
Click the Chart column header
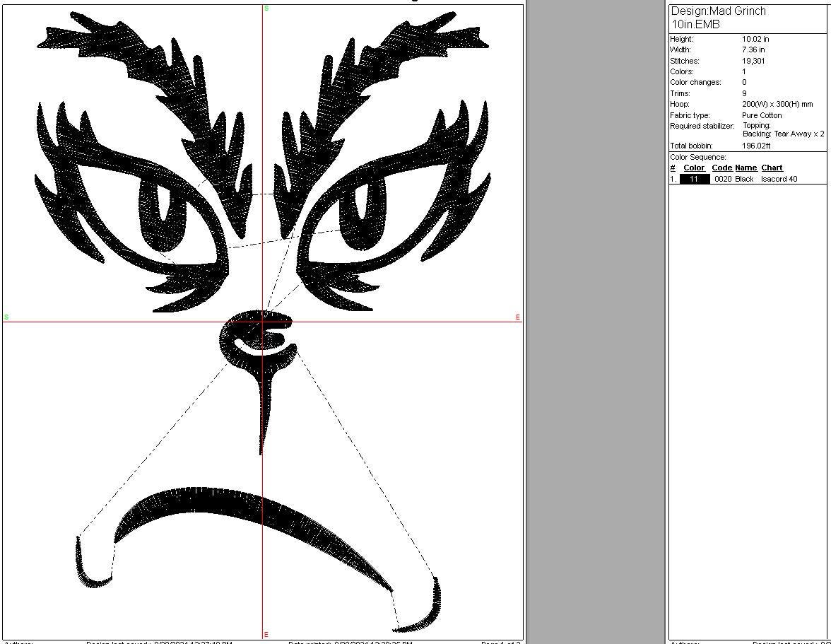772,168
